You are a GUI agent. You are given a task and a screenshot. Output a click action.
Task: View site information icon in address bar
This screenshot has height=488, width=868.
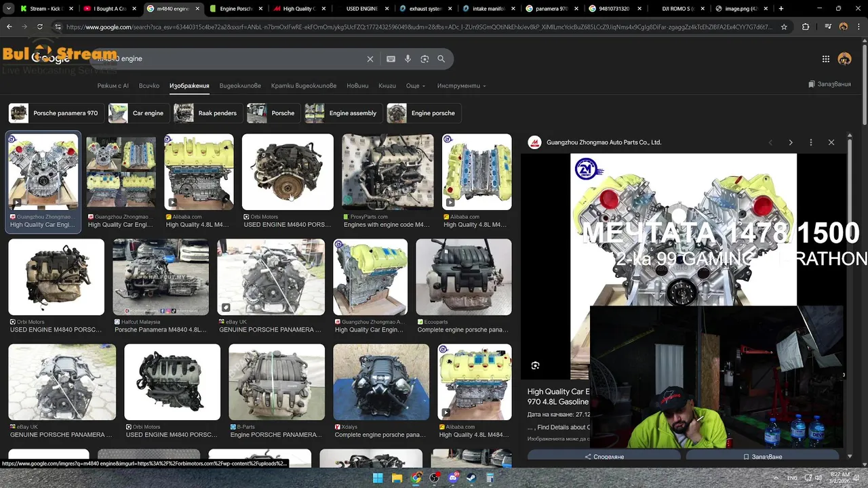[58, 27]
